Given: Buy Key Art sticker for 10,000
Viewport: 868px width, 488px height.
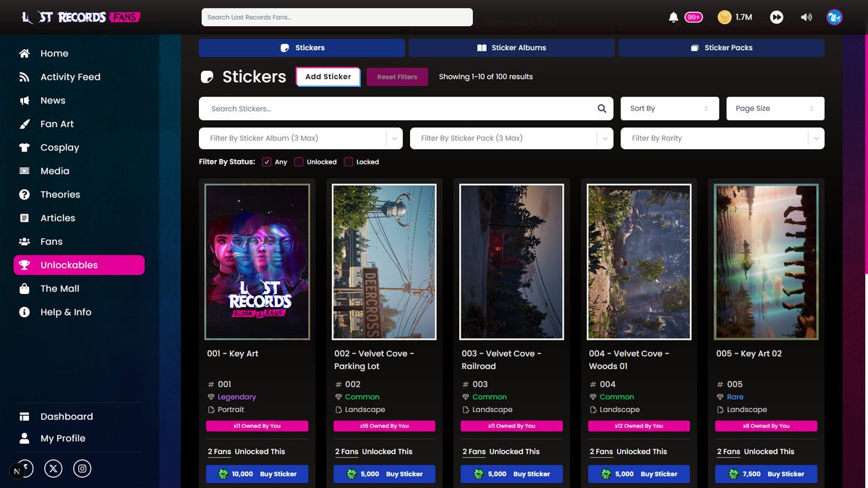Looking at the screenshot, I should [258, 474].
